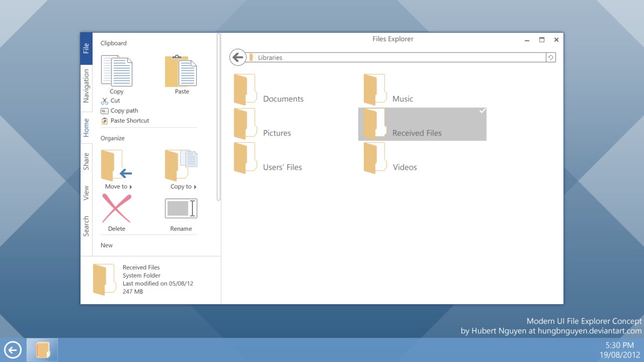
Task: Switch to the View tab
Action: tap(87, 193)
